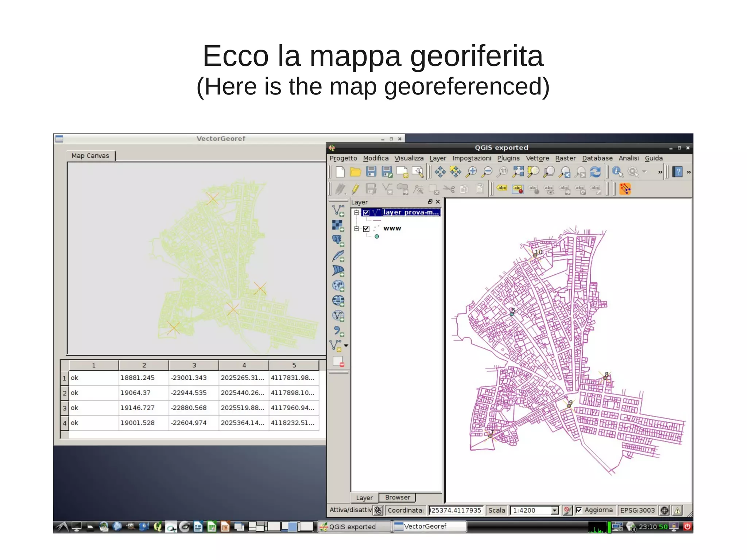Click the EPSG:3003 status label
The width and height of the screenshot is (747, 560).
point(637,510)
